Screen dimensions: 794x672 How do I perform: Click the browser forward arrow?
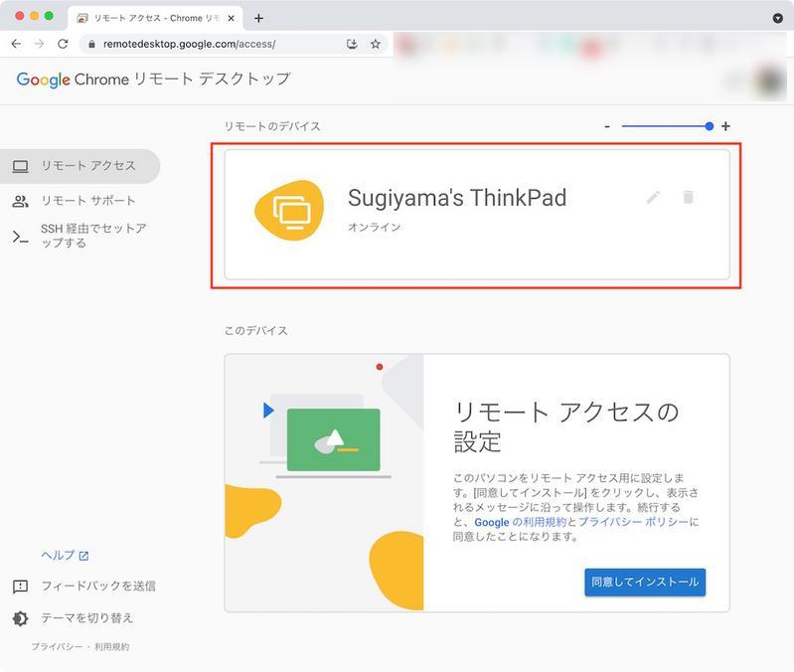pos(39,44)
